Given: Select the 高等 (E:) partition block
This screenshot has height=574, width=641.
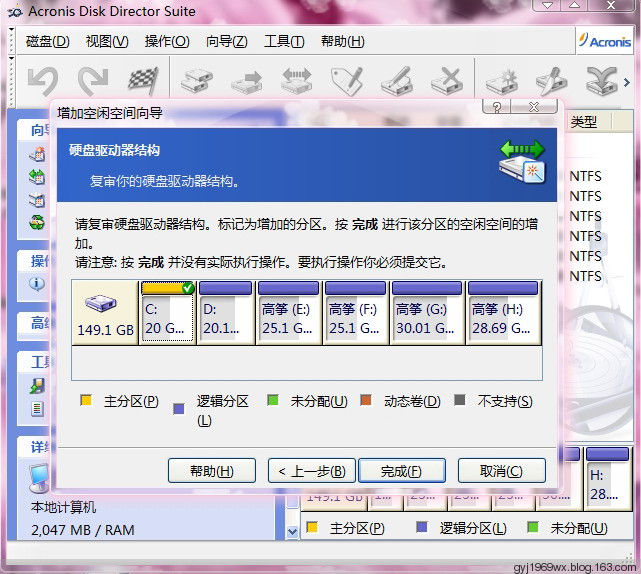Looking at the screenshot, I should (288, 312).
